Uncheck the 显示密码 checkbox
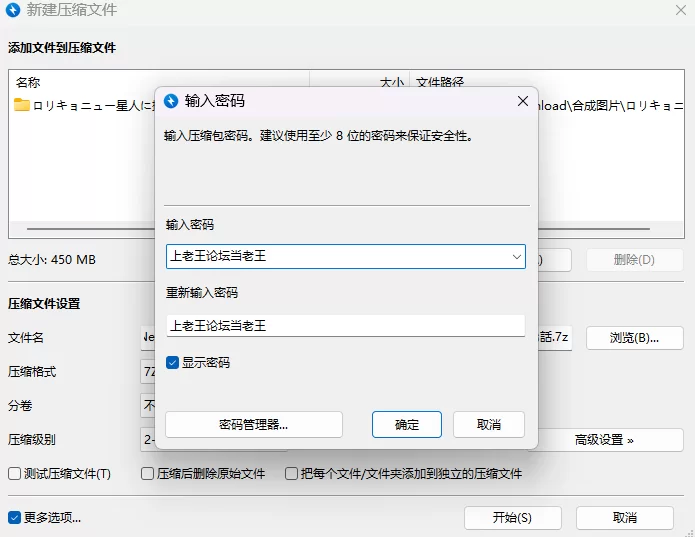This screenshot has width=695, height=537. [172, 363]
